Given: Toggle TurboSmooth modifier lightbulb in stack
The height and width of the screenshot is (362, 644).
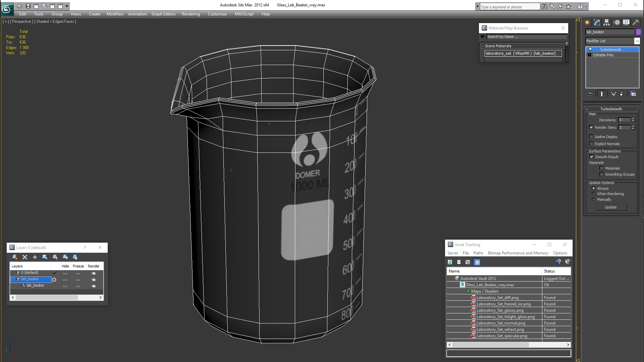Looking at the screenshot, I should tap(590, 50).
